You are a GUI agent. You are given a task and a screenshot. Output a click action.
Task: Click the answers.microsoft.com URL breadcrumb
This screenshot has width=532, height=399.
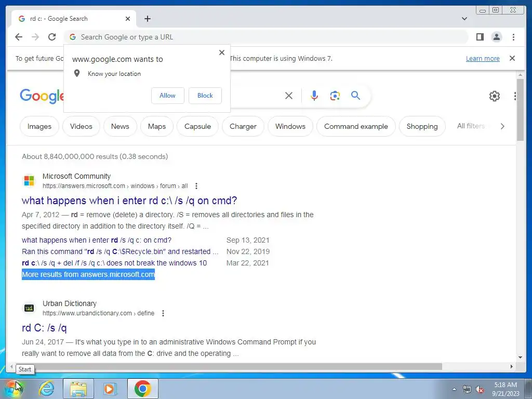coord(115,186)
